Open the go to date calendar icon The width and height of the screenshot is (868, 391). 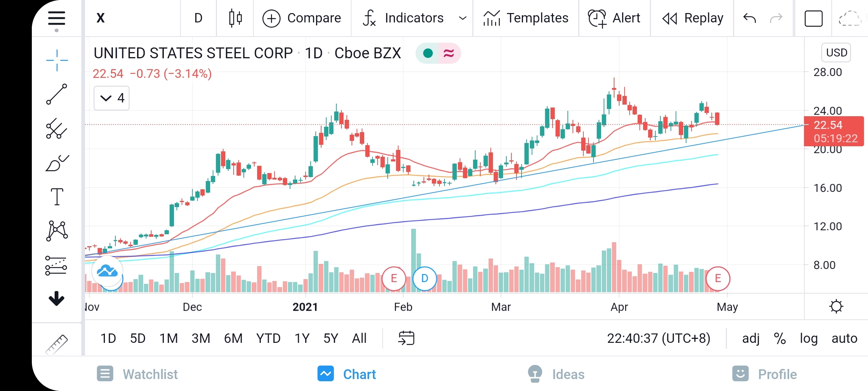[406, 338]
